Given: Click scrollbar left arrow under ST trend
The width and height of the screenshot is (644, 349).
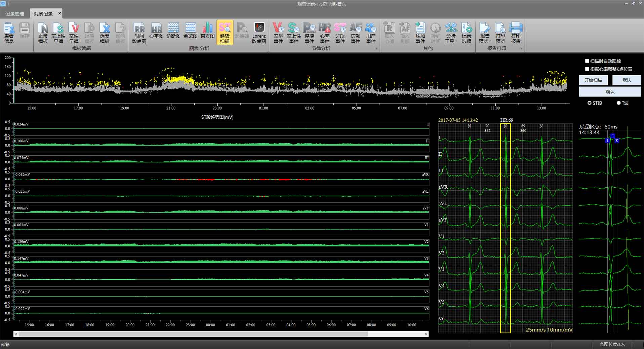Looking at the screenshot, I should (x=16, y=334).
